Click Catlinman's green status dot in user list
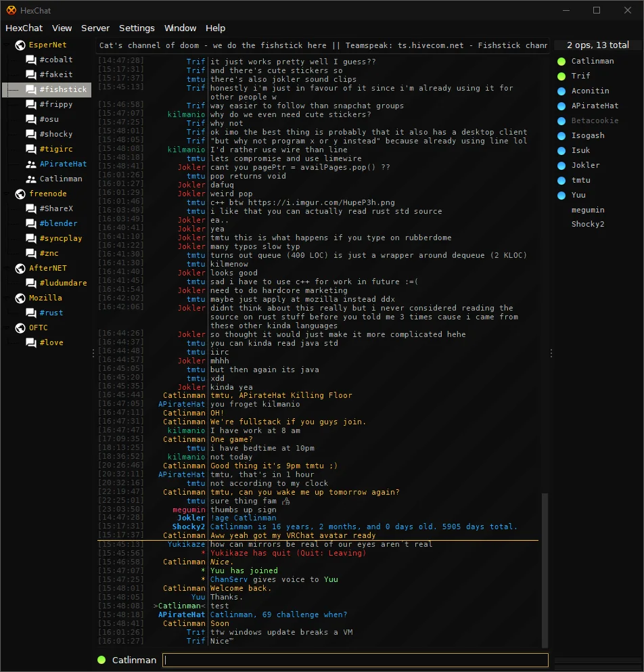 (x=561, y=62)
